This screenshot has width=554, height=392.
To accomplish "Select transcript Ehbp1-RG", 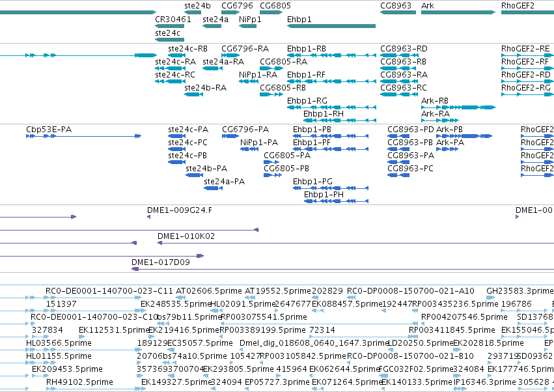I will click(x=307, y=101).
